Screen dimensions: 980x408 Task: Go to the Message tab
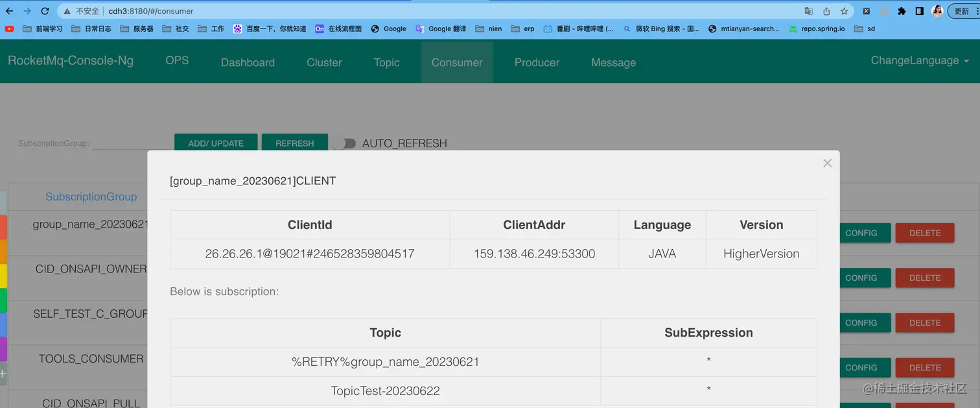tap(613, 62)
